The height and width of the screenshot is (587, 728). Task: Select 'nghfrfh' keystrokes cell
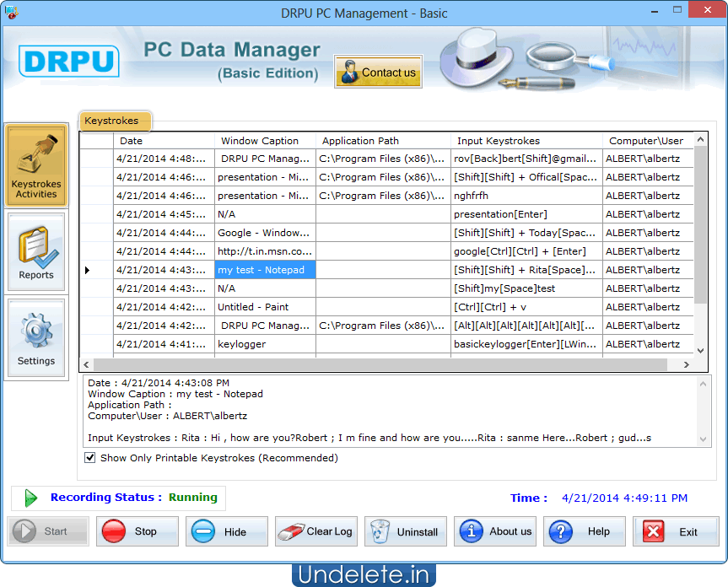[x=526, y=196]
